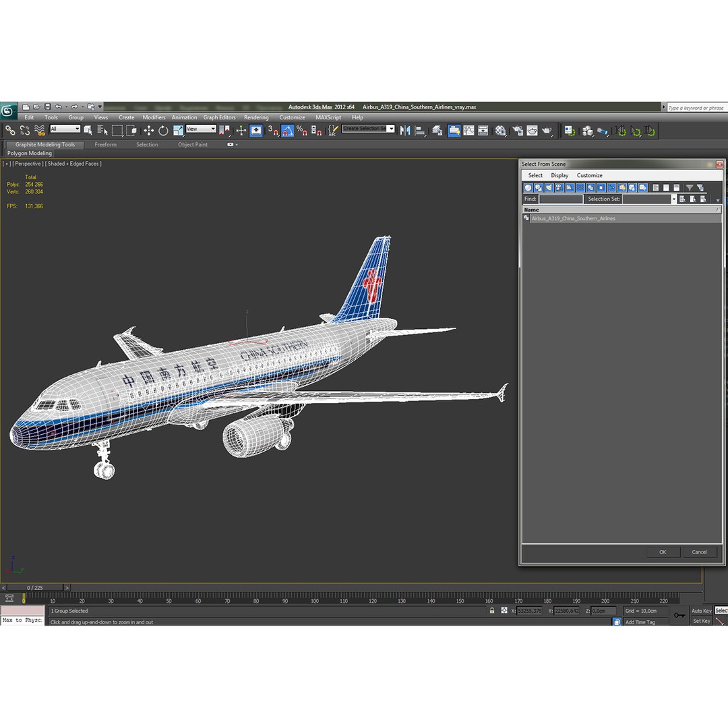Toggle Angle Snap
This screenshot has width=728, height=728.
click(x=287, y=131)
